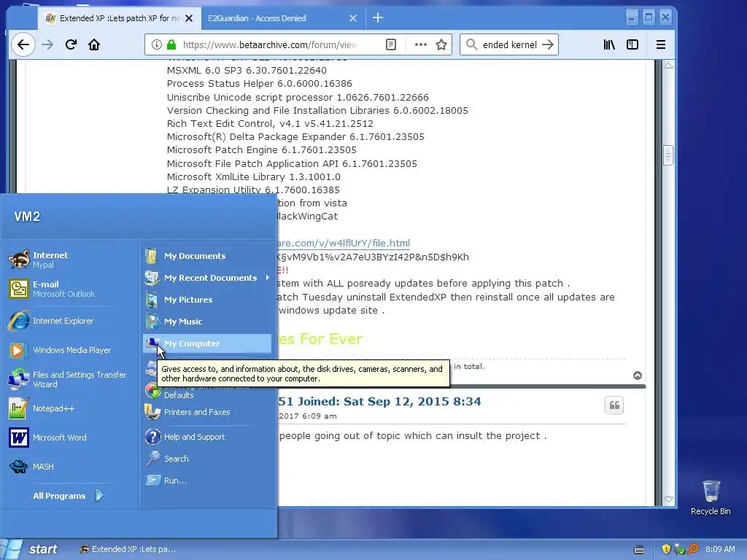The width and height of the screenshot is (747, 560).
Task: Toggle browser sidebar view
Action: coord(632,44)
